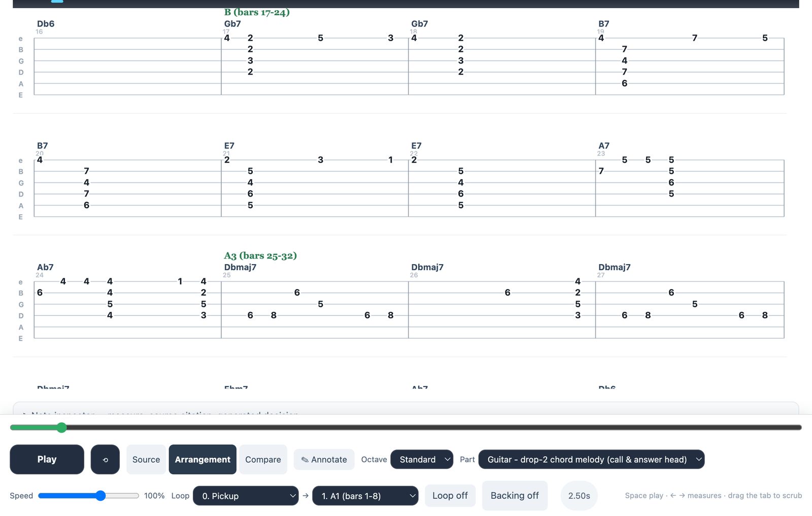Click the Gb7 chord label at bar 17
Viewport: 812px width, 516px height.
point(232,24)
